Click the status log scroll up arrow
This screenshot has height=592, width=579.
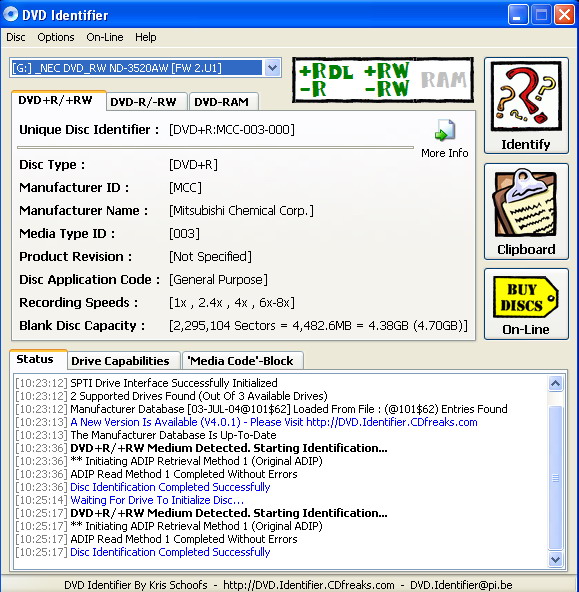click(556, 384)
